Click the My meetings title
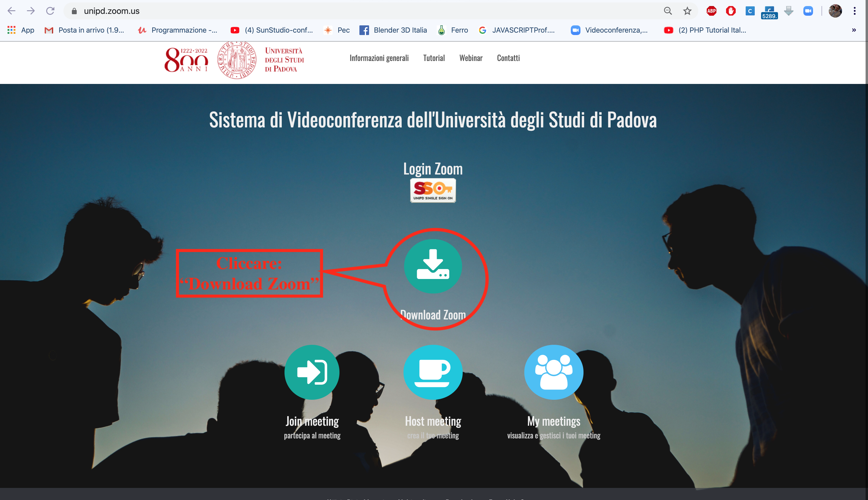This screenshot has height=500, width=868. point(554,421)
